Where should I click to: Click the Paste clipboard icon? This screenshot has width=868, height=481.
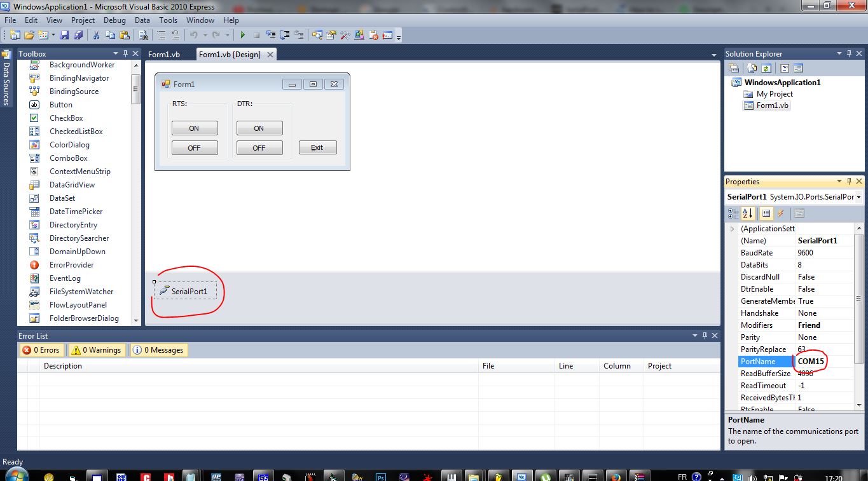click(125, 35)
